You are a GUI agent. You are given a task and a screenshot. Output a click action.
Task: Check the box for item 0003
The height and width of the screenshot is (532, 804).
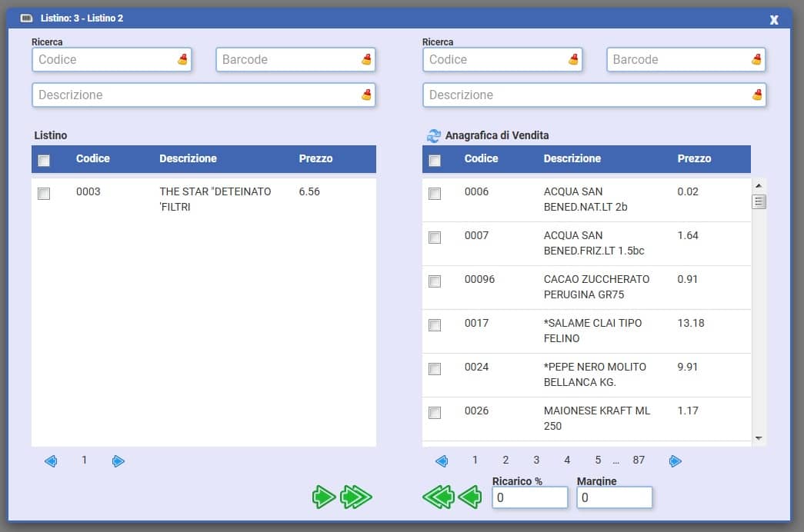(44, 194)
